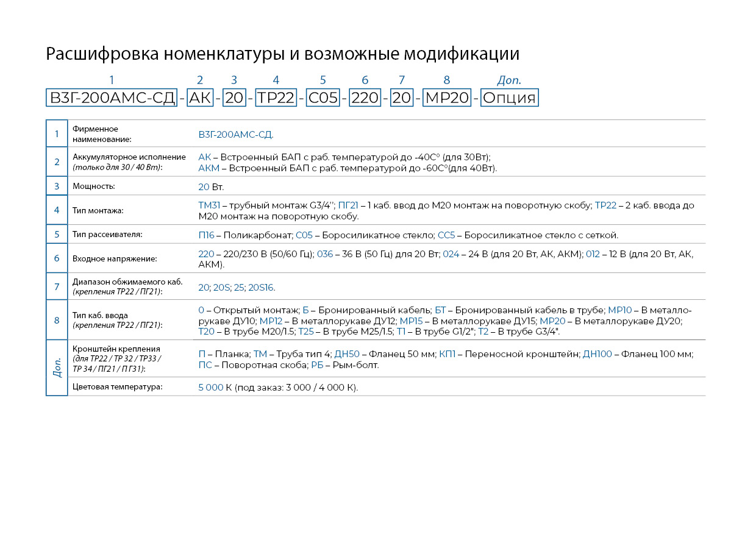Click the blue АКМ code link
The height and width of the screenshot is (540, 756).
point(209,168)
